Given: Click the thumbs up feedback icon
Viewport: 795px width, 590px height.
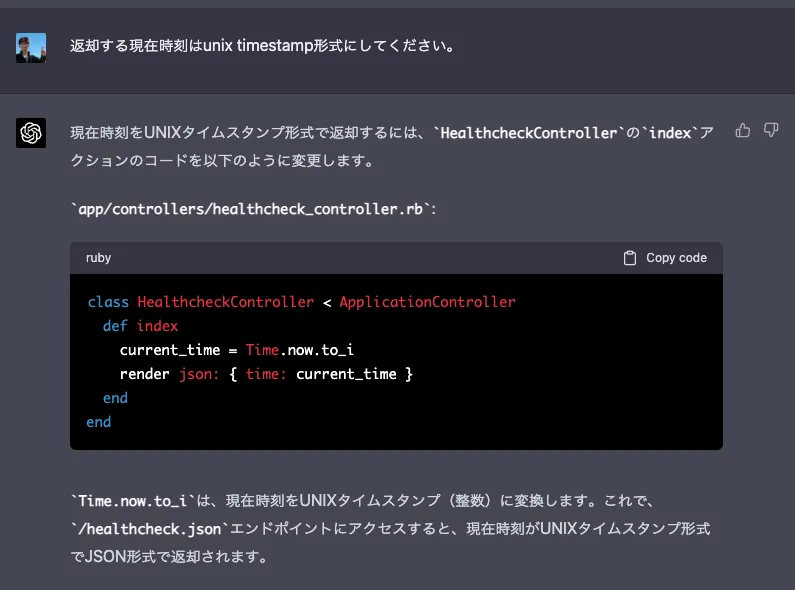Looking at the screenshot, I should 743,130.
